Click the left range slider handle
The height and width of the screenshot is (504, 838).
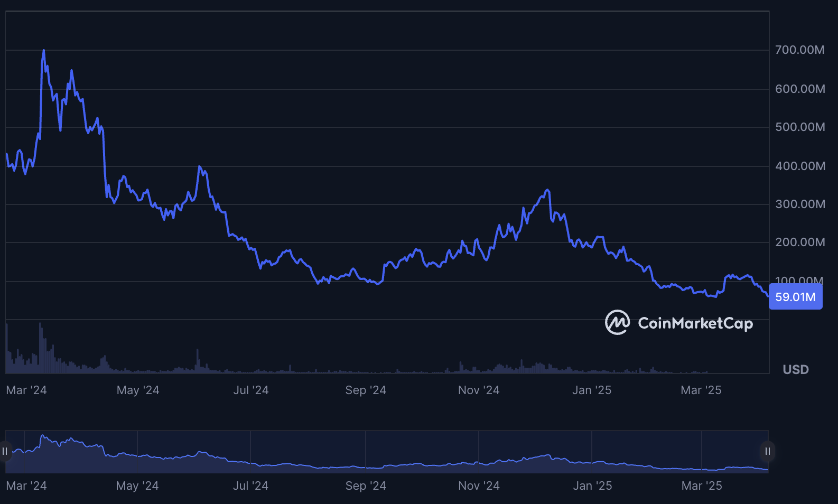pyautogui.click(x=4, y=451)
